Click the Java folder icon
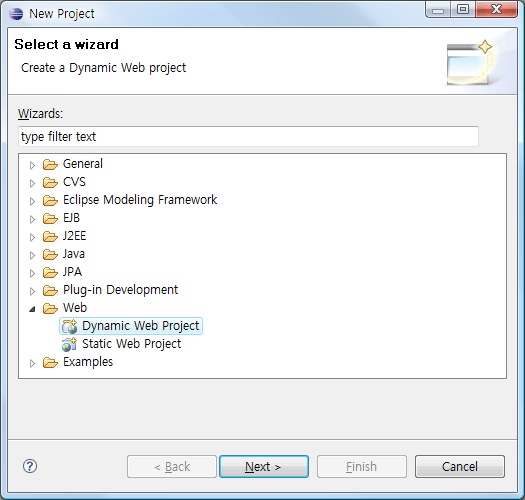This screenshot has height=500, width=525. tap(50, 255)
